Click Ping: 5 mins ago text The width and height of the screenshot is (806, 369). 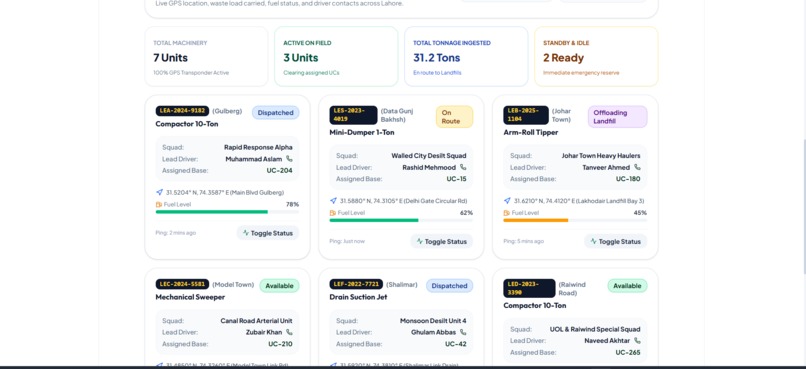pos(524,241)
